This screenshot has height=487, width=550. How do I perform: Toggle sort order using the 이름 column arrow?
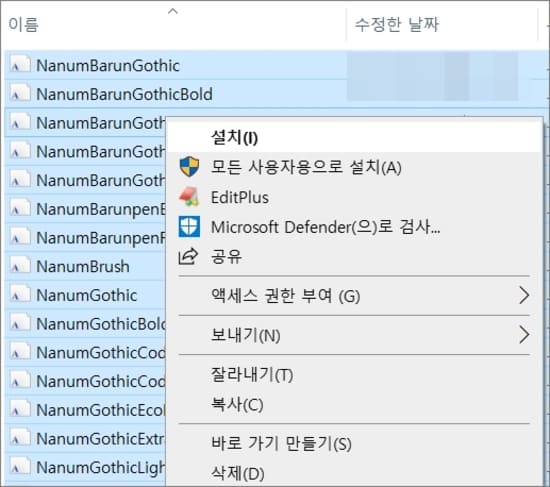tap(173, 11)
